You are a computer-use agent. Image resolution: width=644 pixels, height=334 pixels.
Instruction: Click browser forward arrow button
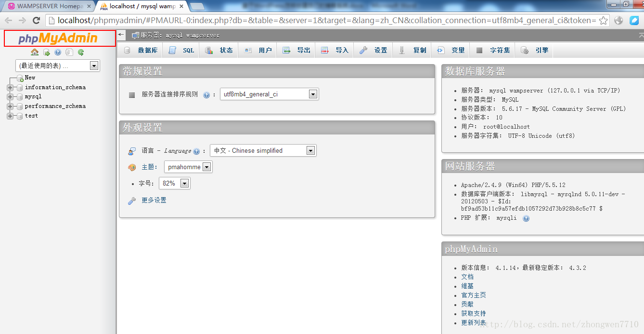(22, 20)
